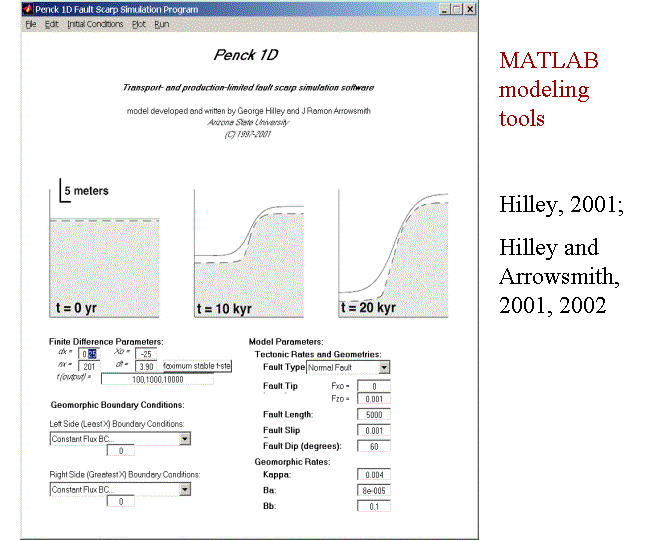Click the Fault Length field
Screen dimensions: 648x540
(x=373, y=415)
